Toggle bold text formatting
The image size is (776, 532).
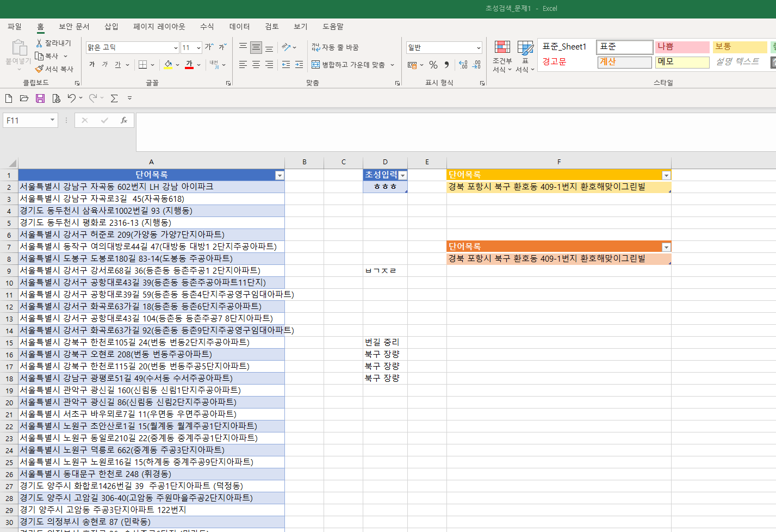coord(92,65)
